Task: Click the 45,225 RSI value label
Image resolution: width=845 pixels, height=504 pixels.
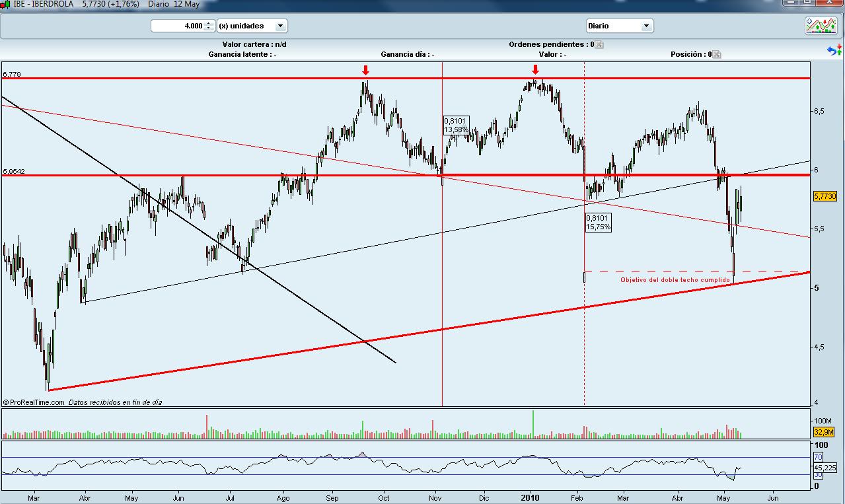Action: tap(825, 467)
